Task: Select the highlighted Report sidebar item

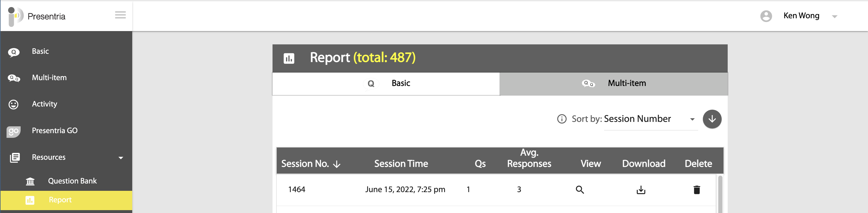Action: (x=66, y=200)
